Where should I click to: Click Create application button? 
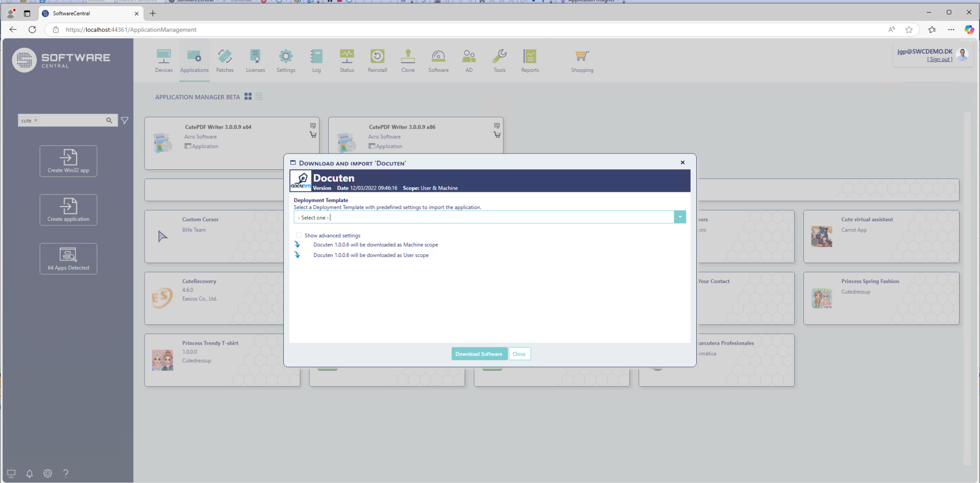pyautogui.click(x=68, y=210)
